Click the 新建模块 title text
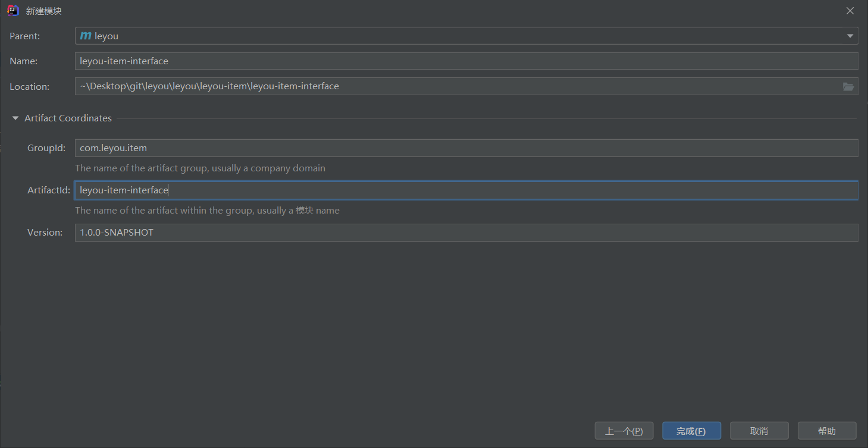868x448 pixels. click(44, 11)
